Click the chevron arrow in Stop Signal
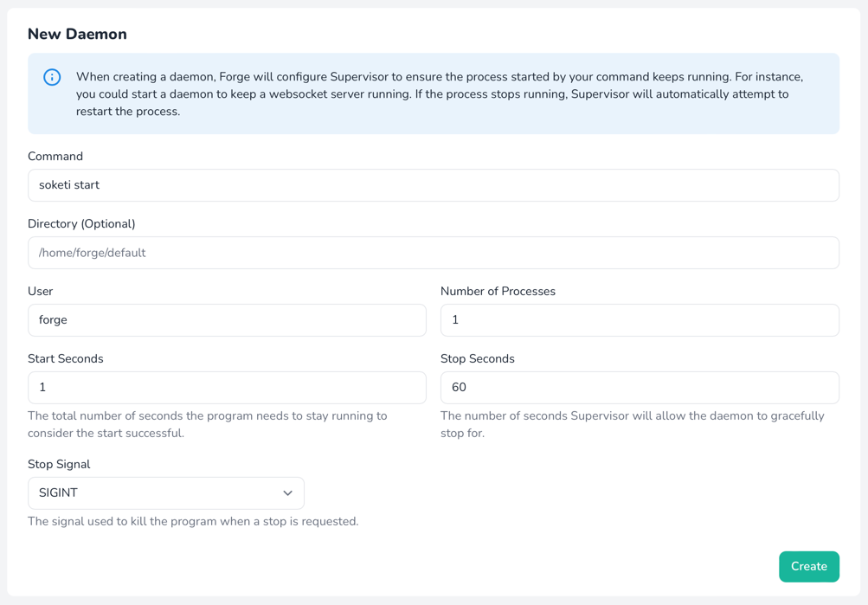868x605 pixels. click(x=287, y=493)
